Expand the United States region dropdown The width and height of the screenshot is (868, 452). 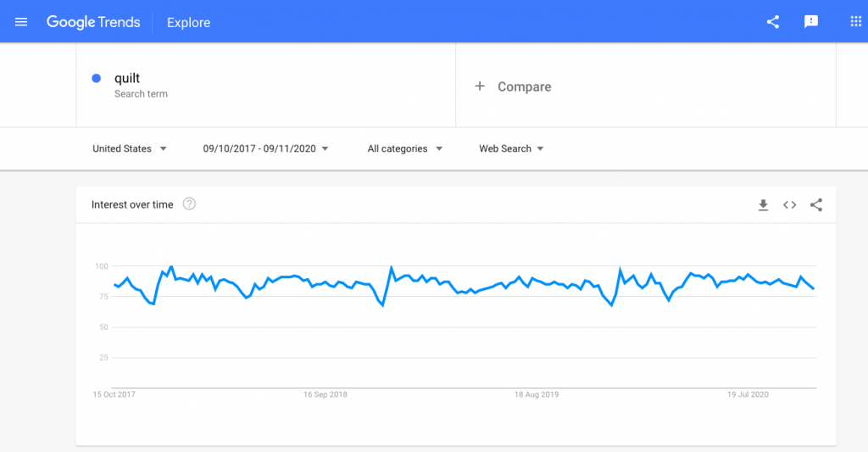(130, 148)
